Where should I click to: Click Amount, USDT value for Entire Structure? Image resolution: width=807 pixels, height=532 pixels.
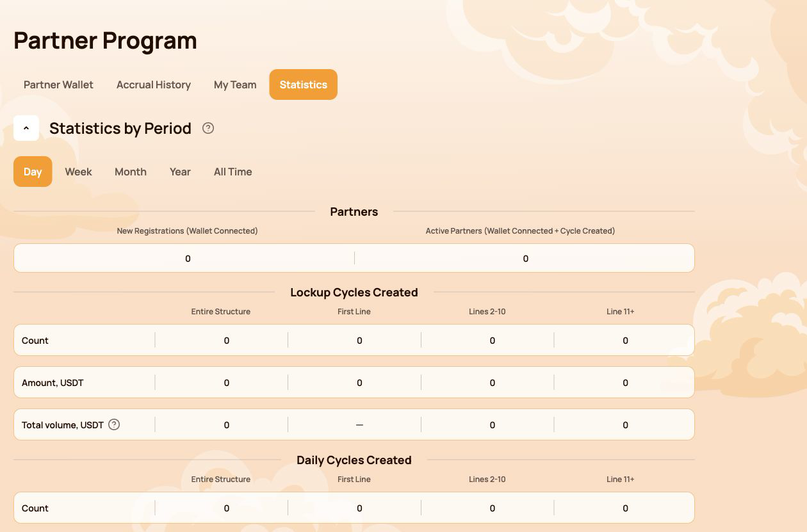pos(227,383)
